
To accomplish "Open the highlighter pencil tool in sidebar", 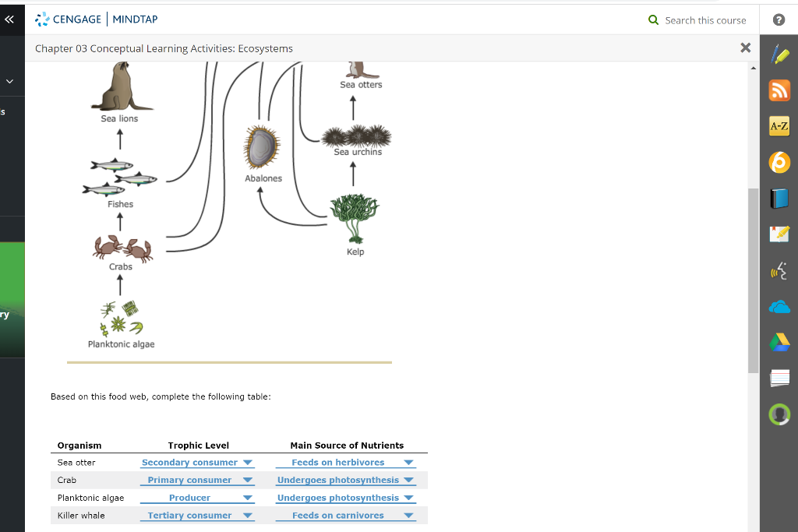I will coord(779,54).
